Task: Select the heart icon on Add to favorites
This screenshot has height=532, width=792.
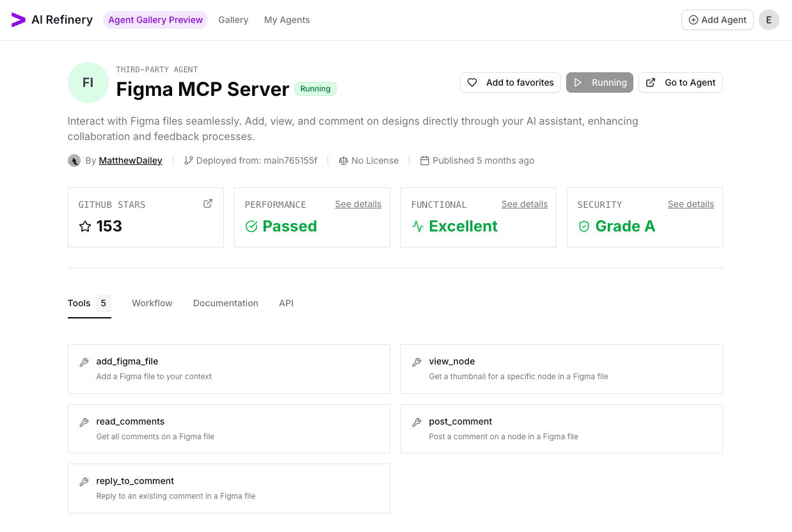Action: click(472, 82)
